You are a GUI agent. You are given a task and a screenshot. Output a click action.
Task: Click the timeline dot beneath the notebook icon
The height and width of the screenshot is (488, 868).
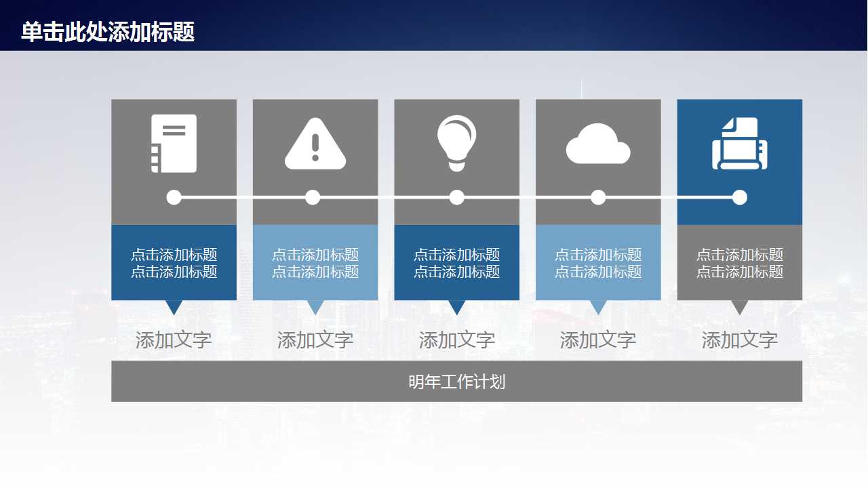click(174, 197)
